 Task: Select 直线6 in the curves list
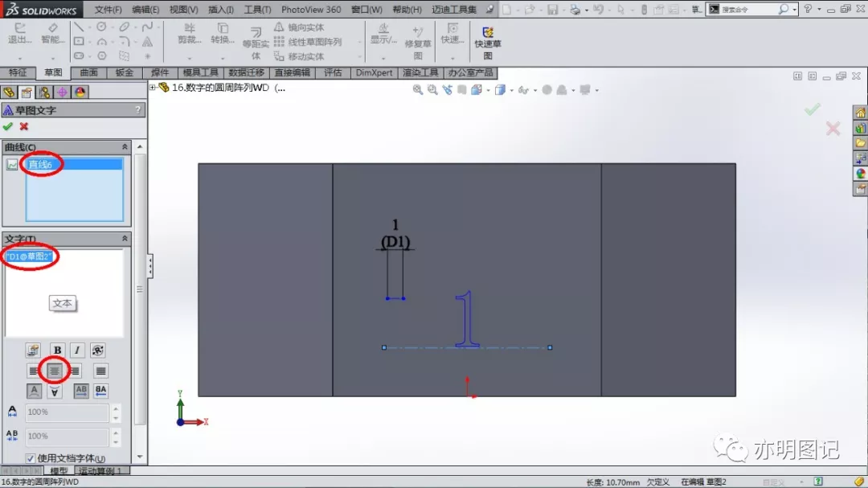(x=74, y=165)
